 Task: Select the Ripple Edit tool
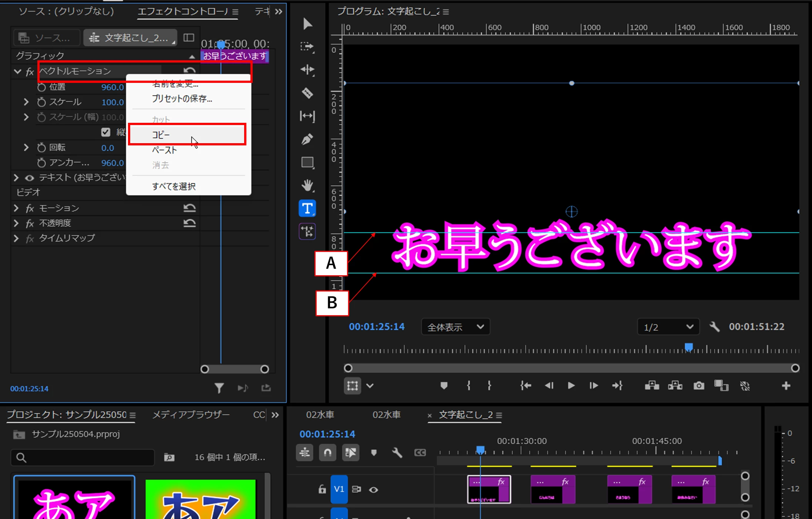pos(307,70)
